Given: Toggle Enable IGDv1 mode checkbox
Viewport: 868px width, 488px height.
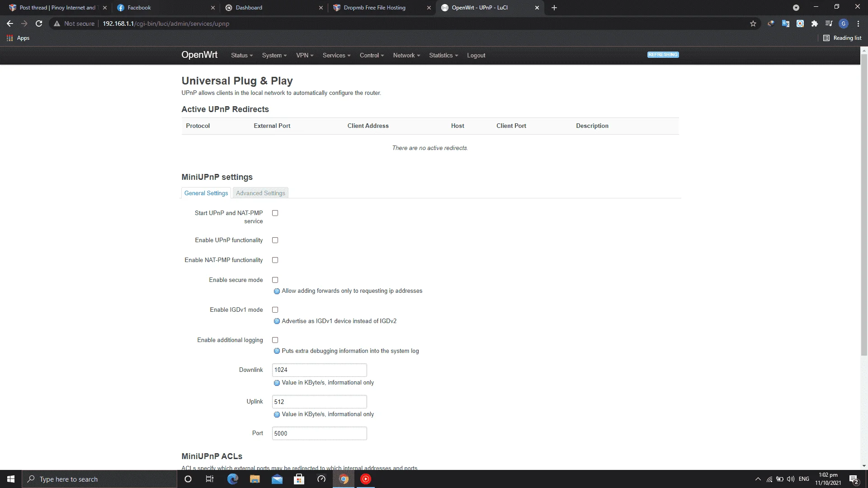Looking at the screenshot, I should pyautogui.click(x=275, y=310).
